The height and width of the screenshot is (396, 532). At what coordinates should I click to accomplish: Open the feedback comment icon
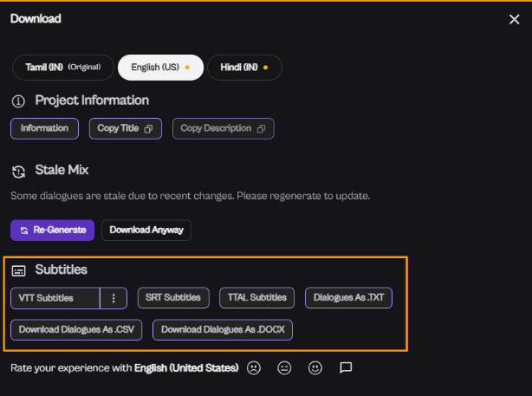[x=346, y=367]
